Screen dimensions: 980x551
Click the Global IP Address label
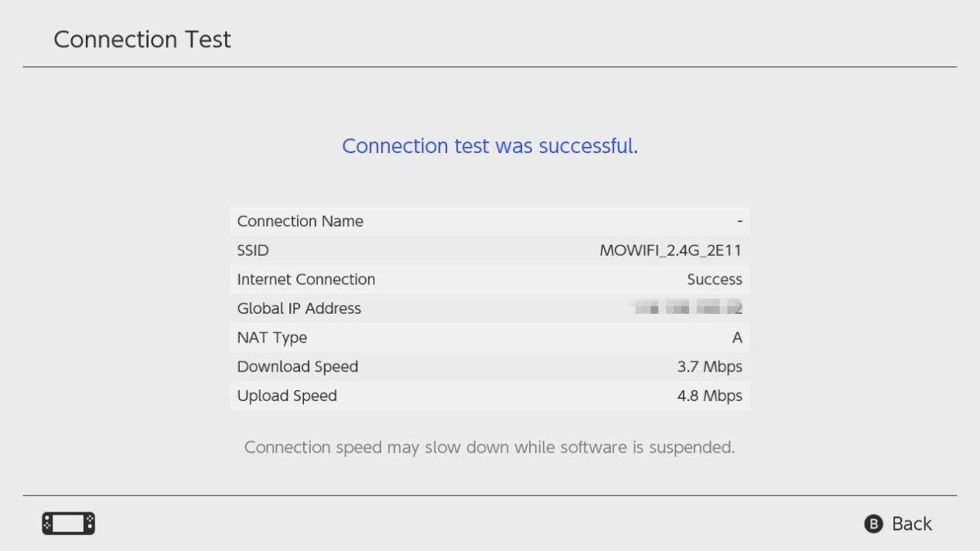(x=299, y=308)
